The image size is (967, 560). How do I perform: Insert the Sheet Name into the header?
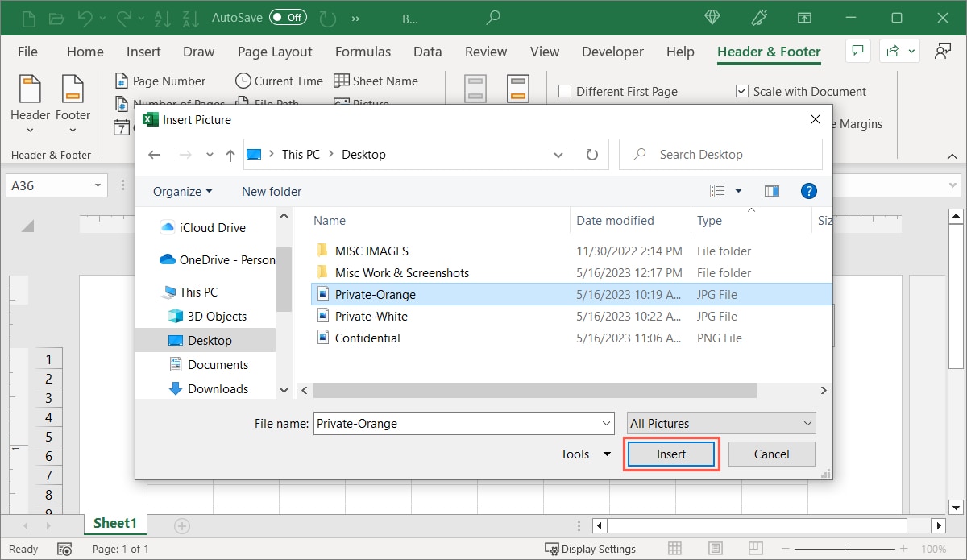pyautogui.click(x=376, y=81)
